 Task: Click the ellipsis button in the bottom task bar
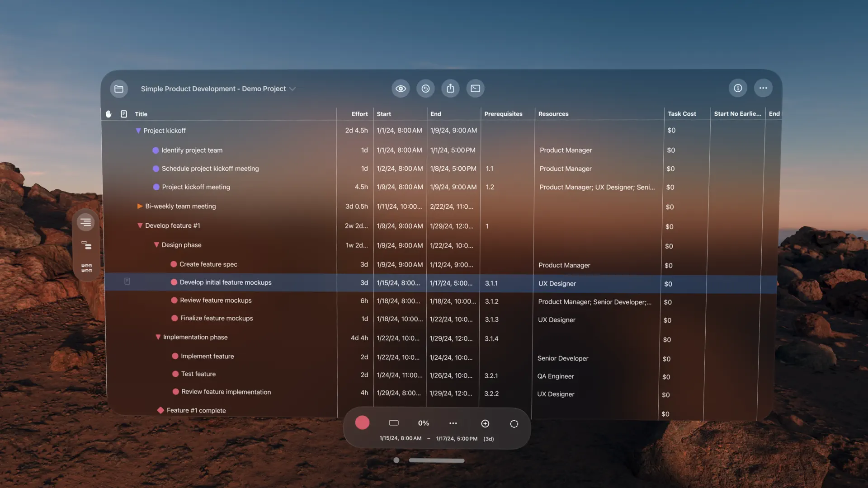pos(453,423)
